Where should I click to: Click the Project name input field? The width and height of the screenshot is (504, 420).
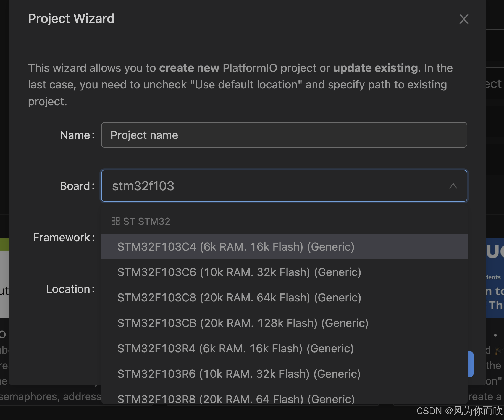(x=284, y=135)
